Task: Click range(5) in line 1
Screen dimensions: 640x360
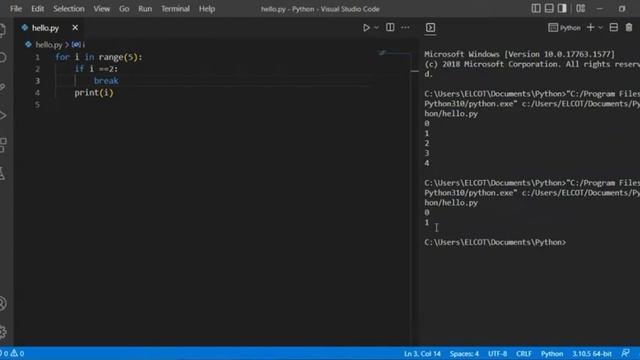Action: 118,57
